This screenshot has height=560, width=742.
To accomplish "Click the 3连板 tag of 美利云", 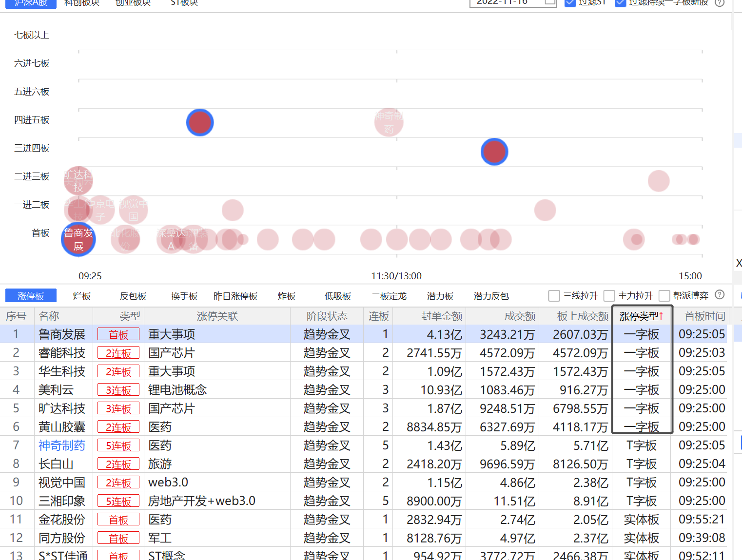I will [x=118, y=390].
